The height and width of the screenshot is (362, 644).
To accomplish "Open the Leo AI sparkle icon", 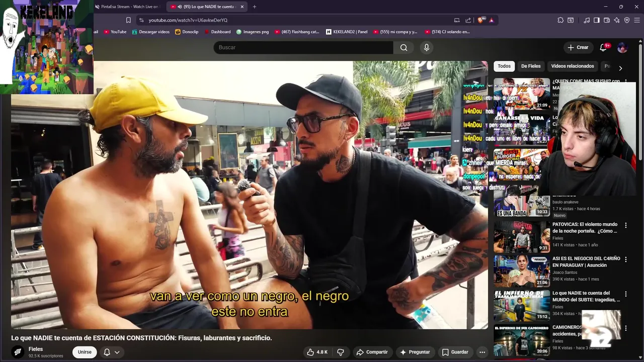I will pyautogui.click(x=617, y=20).
